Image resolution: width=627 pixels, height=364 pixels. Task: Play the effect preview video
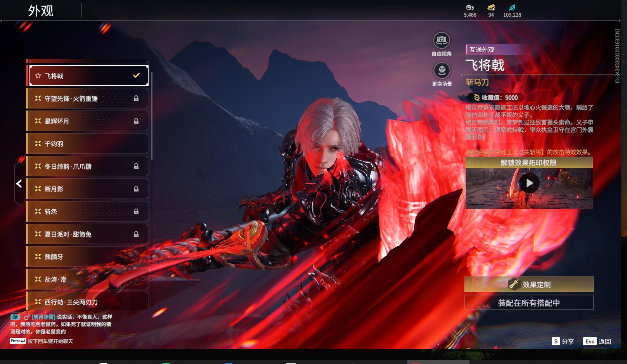coord(529,183)
